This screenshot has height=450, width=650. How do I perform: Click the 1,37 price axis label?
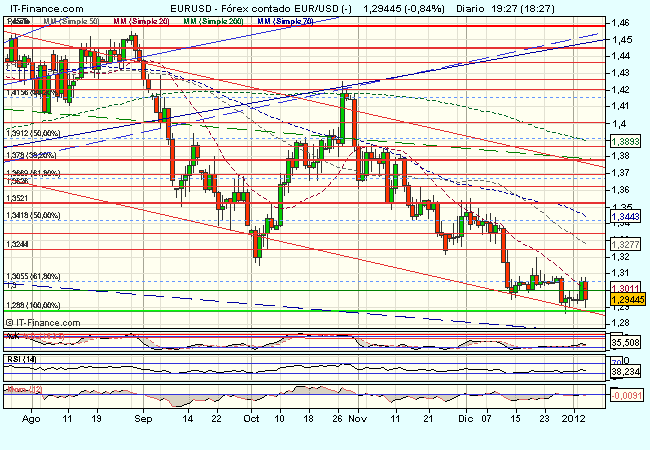[621, 172]
